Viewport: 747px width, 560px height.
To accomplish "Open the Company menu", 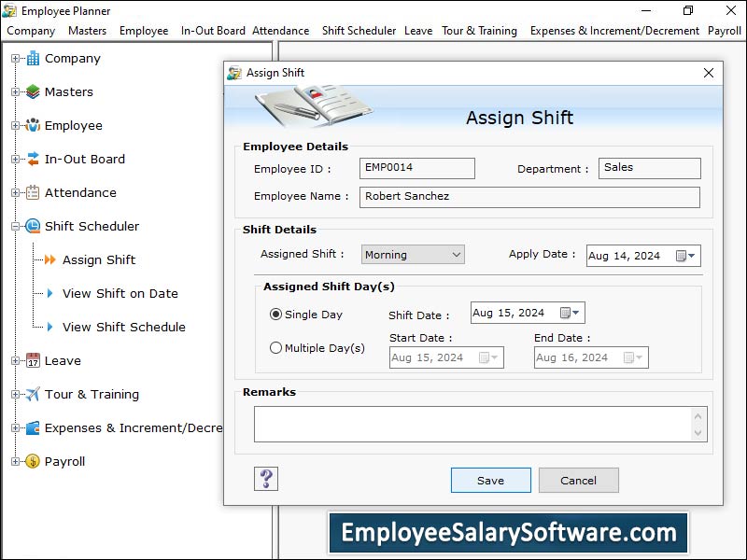I will click(31, 31).
